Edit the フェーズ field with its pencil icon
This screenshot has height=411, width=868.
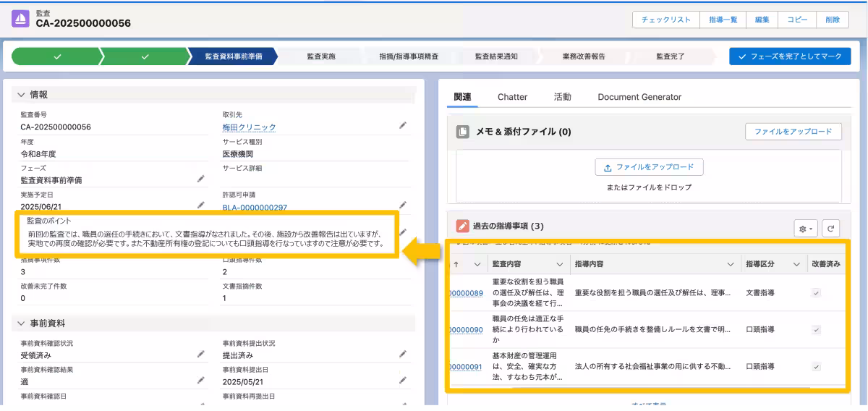(200, 179)
